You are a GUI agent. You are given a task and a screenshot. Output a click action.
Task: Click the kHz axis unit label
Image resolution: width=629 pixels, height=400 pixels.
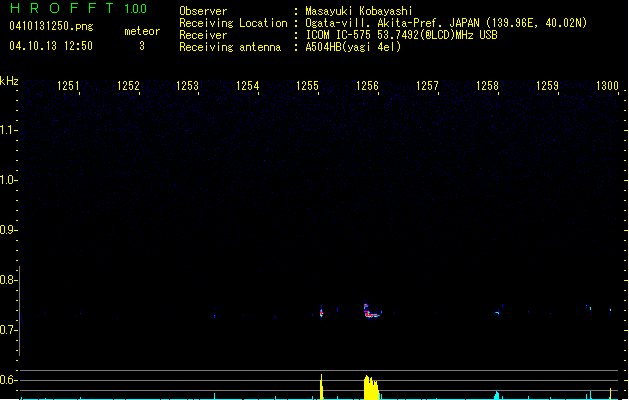[x=9, y=81]
